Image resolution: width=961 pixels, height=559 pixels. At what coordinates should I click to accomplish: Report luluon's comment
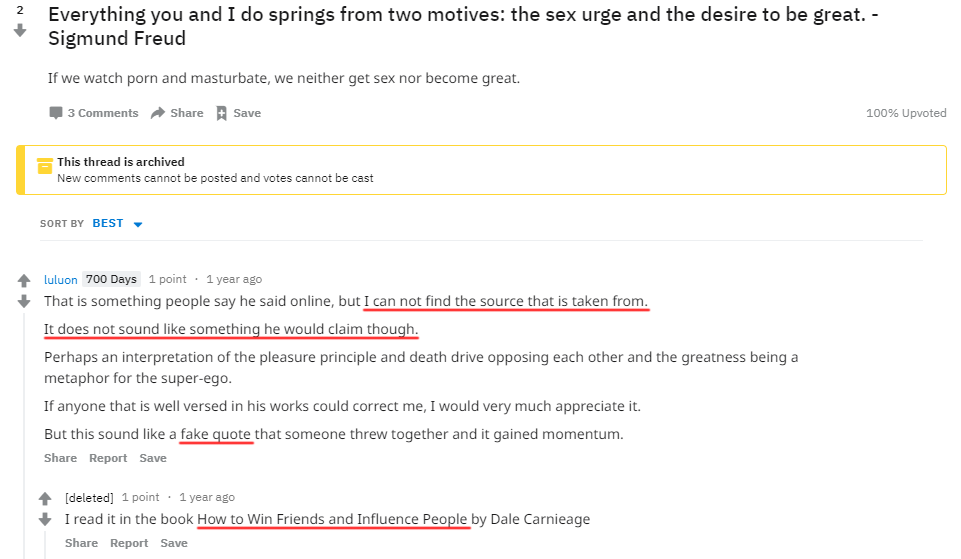pos(108,458)
